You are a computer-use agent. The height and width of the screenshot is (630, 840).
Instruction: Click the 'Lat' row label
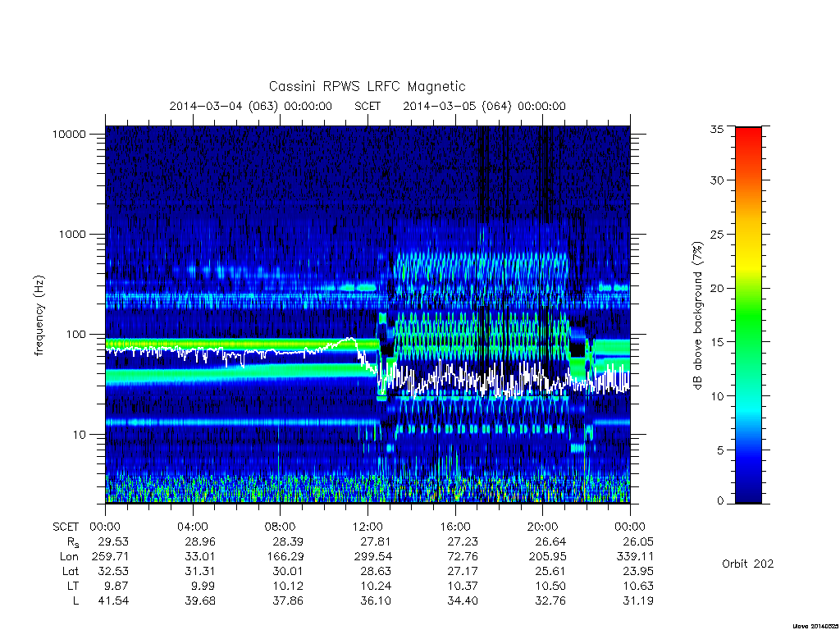(70, 572)
